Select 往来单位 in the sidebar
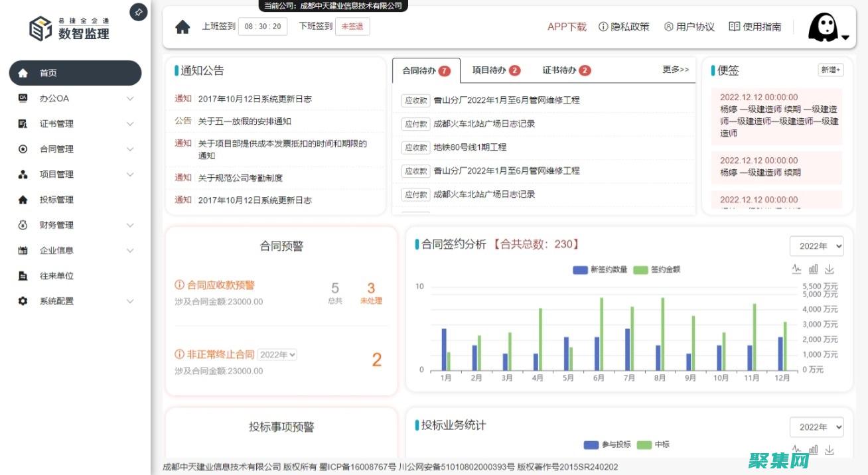 (x=75, y=276)
